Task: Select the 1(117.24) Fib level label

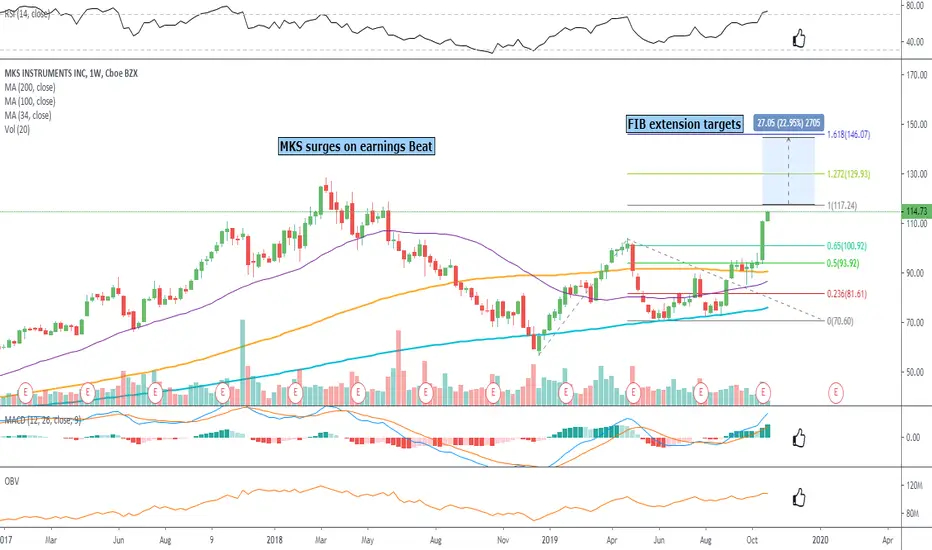Action: click(842, 206)
